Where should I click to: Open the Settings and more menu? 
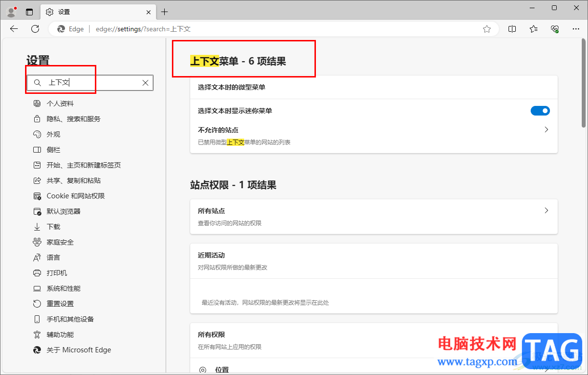[576, 29]
